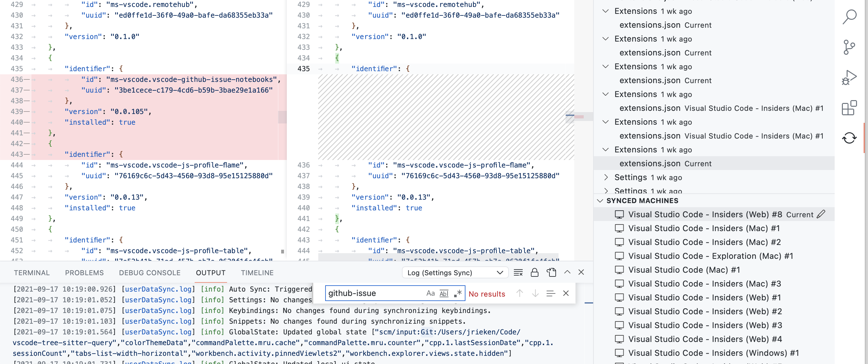Clear the Output panel contents
This screenshot has height=364, width=868.
(x=518, y=272)
